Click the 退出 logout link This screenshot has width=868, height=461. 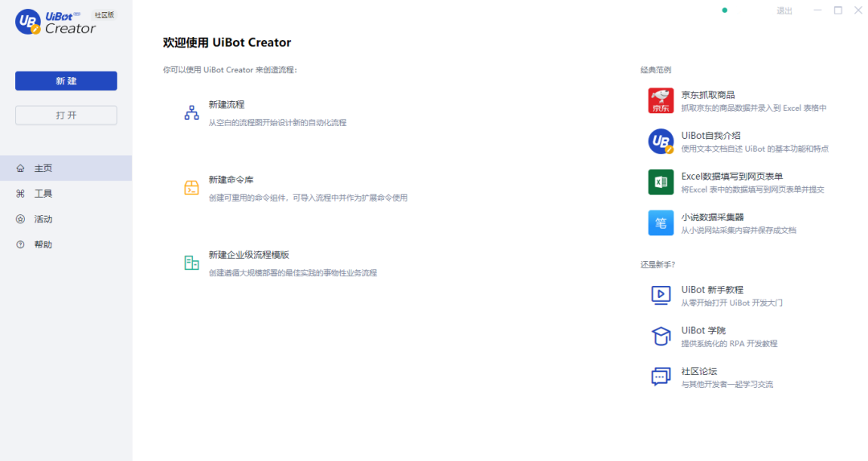click(x=784, y=10)
